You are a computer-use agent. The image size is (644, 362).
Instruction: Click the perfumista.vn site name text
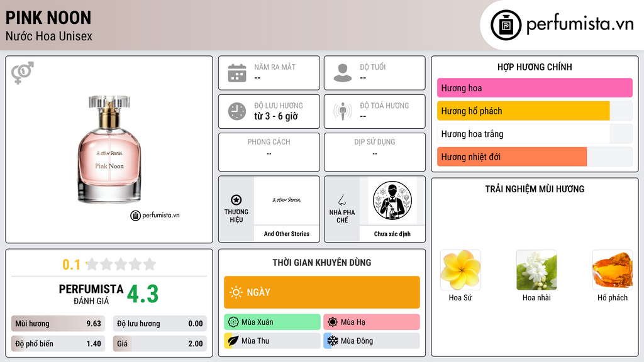(x=580, y=24)
